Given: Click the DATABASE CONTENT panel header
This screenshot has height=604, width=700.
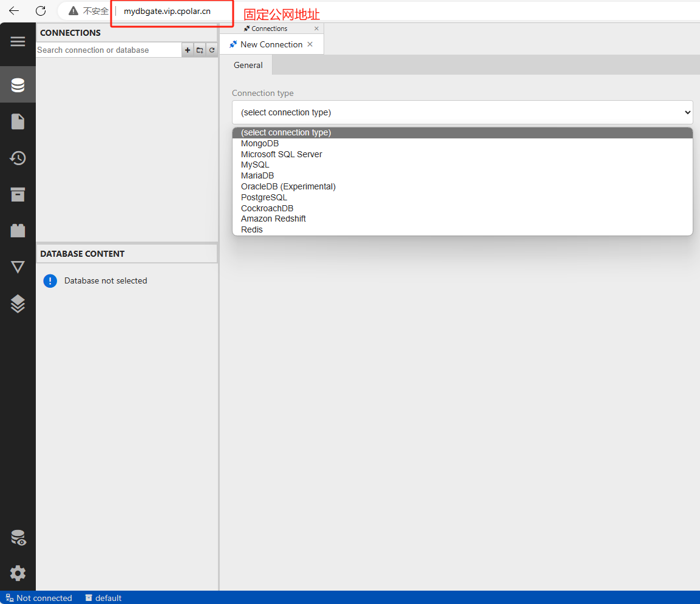Looking at the screenshot, I should (126, 254).
